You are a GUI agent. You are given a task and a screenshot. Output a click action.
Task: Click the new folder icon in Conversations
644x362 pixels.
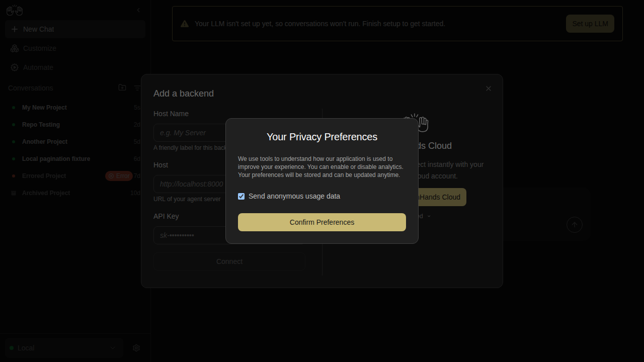122,87
